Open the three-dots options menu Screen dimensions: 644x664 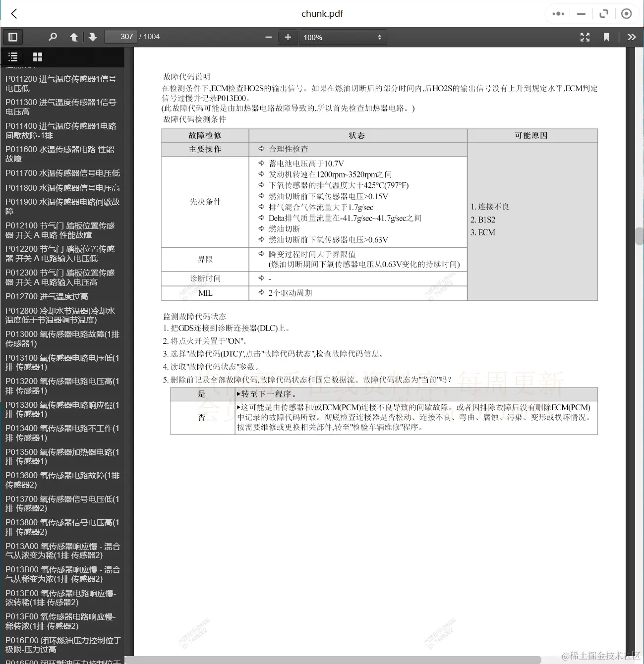[557, 13]
